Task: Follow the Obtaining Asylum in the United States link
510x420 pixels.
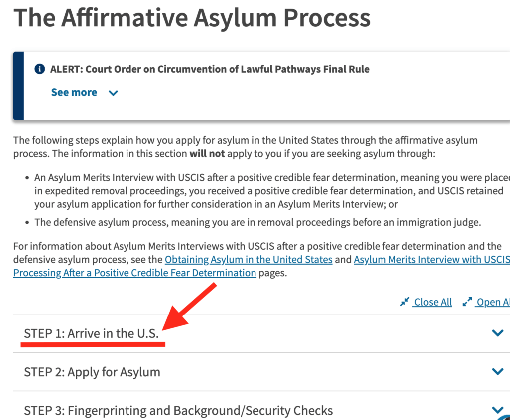Action: (249, 259)
